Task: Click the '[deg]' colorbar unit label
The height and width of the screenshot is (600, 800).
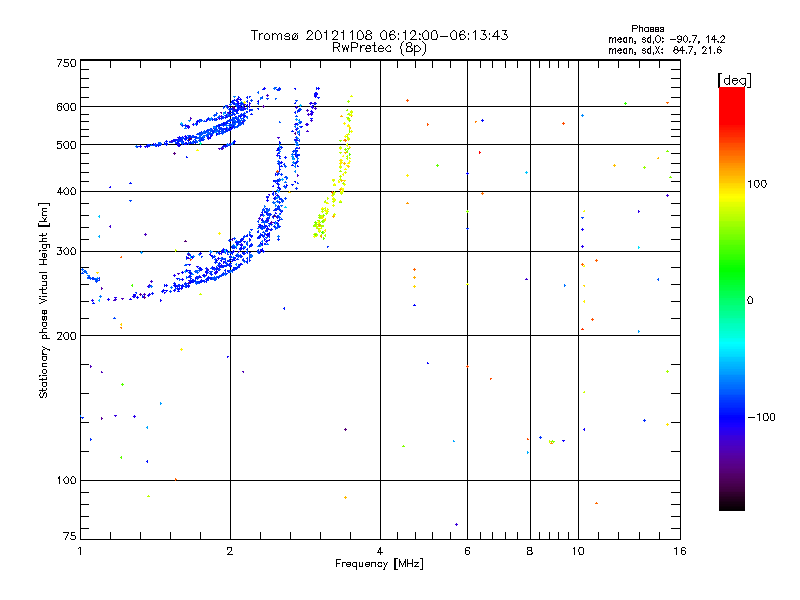Action: pyautogui.click(x=734, y=80)
